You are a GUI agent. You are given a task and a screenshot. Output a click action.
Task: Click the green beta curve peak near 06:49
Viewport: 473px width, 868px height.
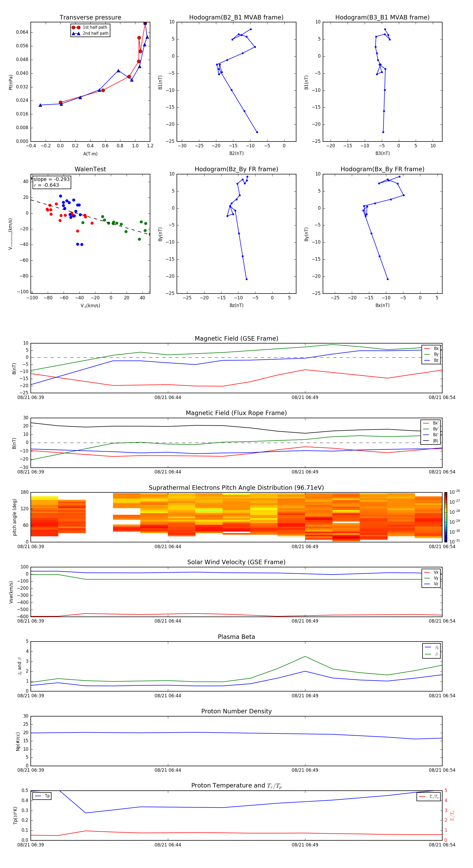[305, 656]
